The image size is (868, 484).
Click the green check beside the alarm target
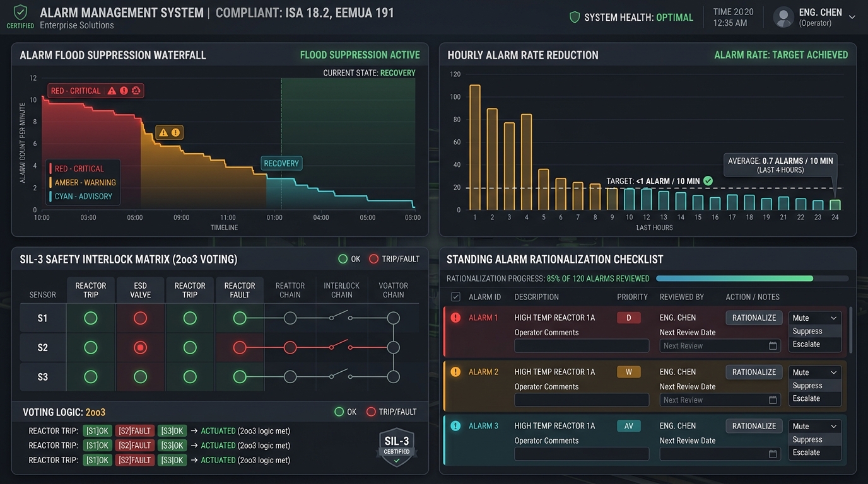708,181
